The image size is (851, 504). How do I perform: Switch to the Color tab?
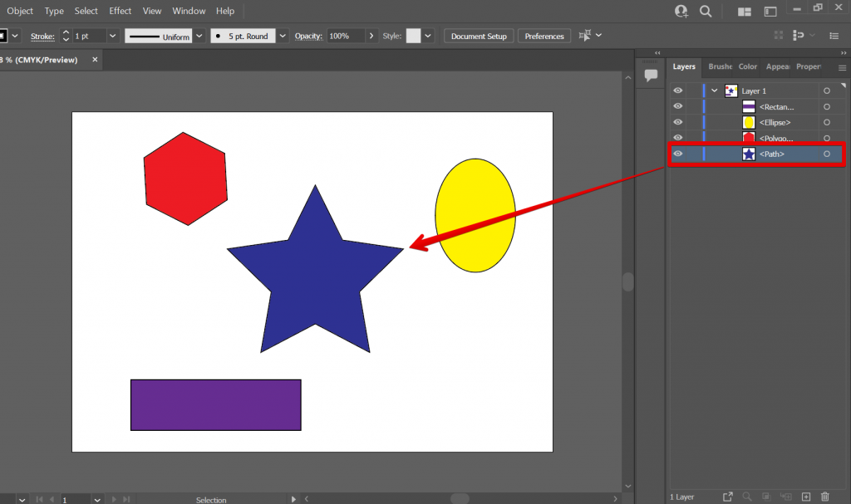tap(747, 66)
